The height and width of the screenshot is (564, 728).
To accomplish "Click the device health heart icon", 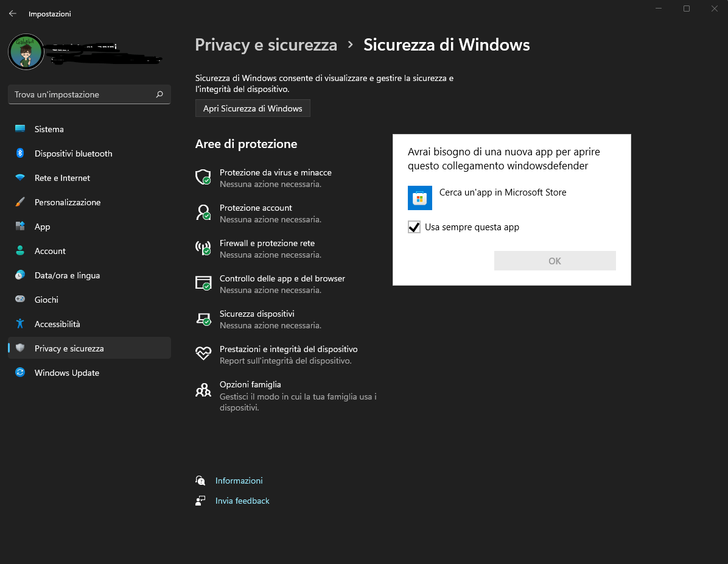I will (x=203, y=353).
